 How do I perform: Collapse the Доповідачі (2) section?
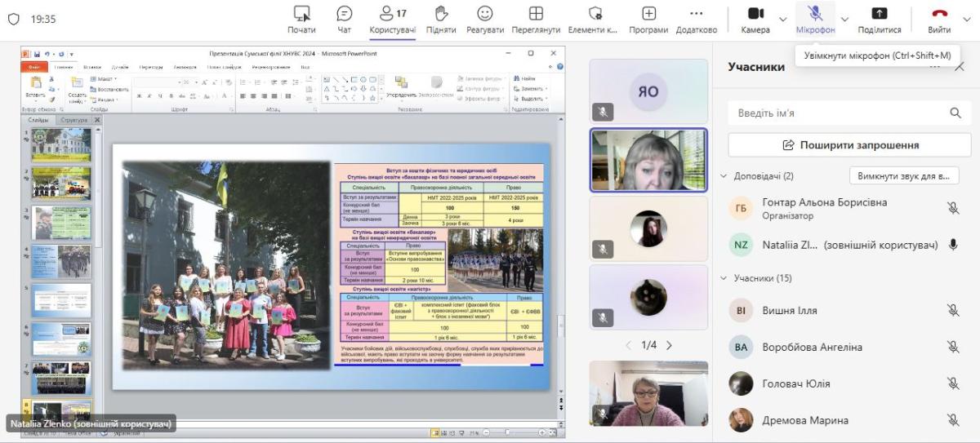tap(724, 176)
